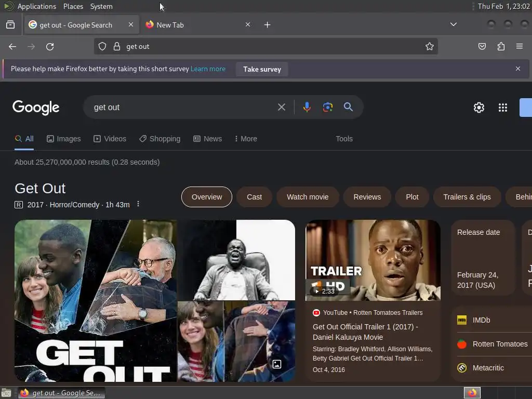Screen dimensions: 532x399
Task: Open a new tab with plus
Action: [268, 25]
